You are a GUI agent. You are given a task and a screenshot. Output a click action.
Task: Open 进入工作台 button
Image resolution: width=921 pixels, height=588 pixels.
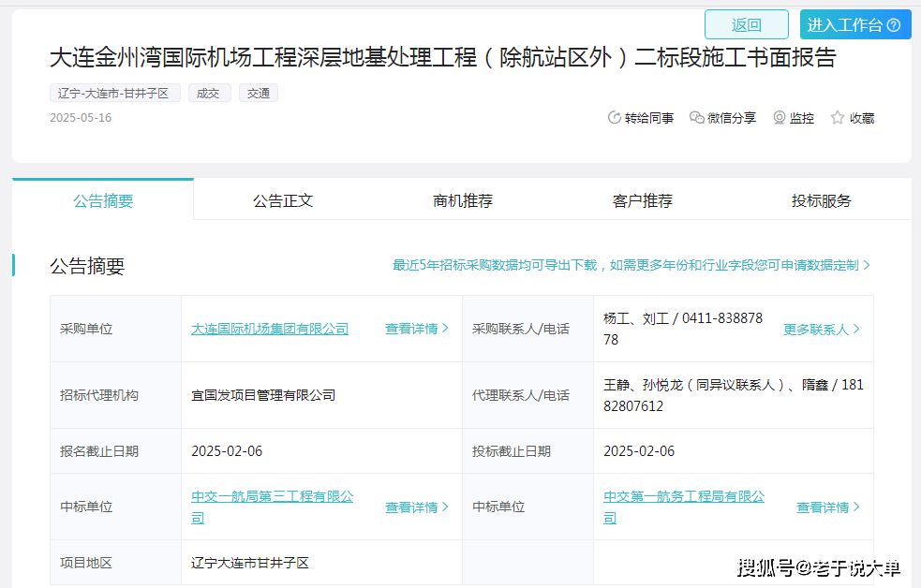point(855,24)
